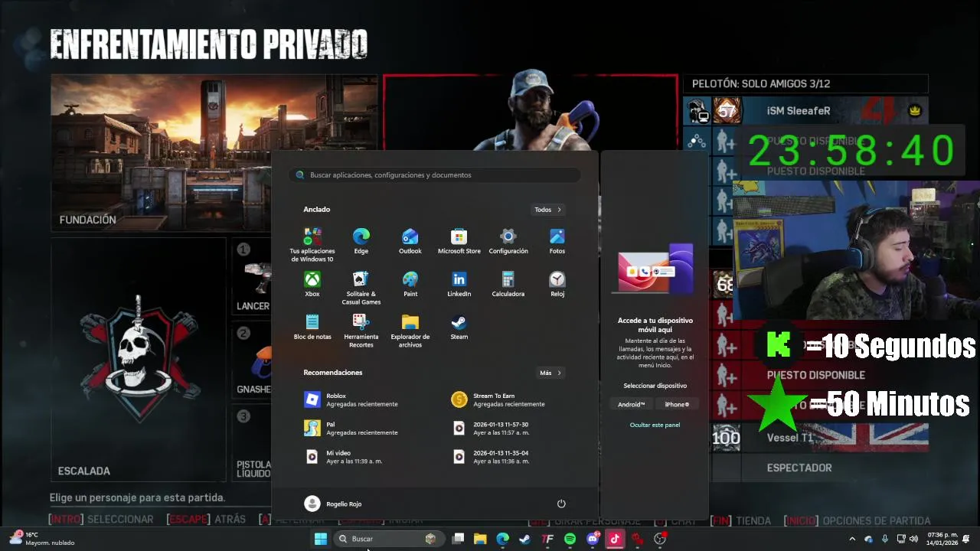980x551 pixels.
Task: Open the weather widget on taskbar
Action: click(x=44, y=539)
